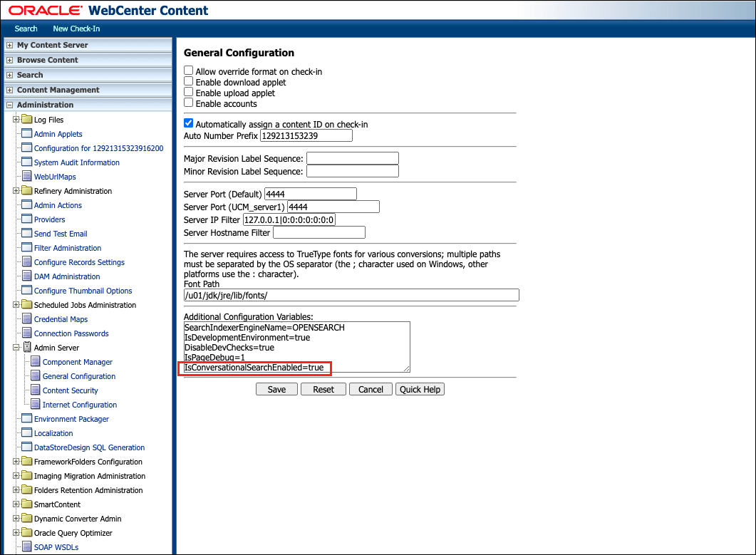Expand the Content Management tray

[9, 90]
